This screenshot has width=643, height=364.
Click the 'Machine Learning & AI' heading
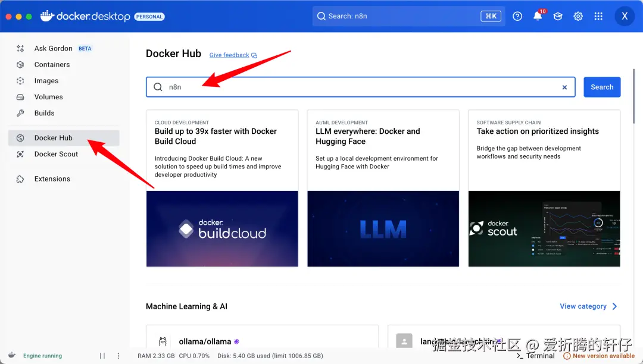coord(186,306)
